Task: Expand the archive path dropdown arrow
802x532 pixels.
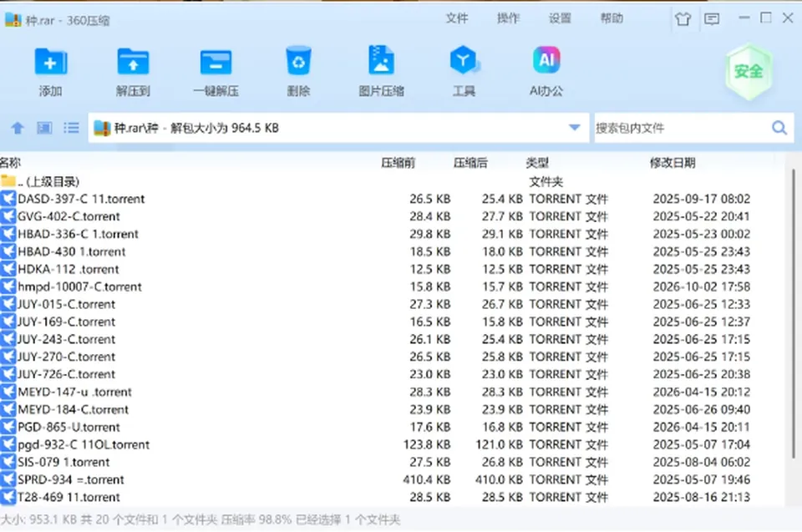Action: pyautogui.click(x=575, y=128)
